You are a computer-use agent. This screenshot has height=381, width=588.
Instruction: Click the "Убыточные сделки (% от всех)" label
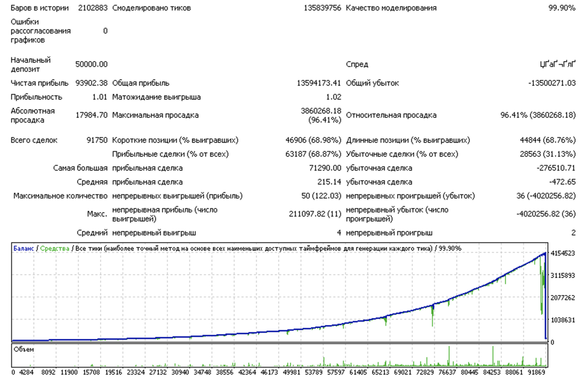(402, 154)
